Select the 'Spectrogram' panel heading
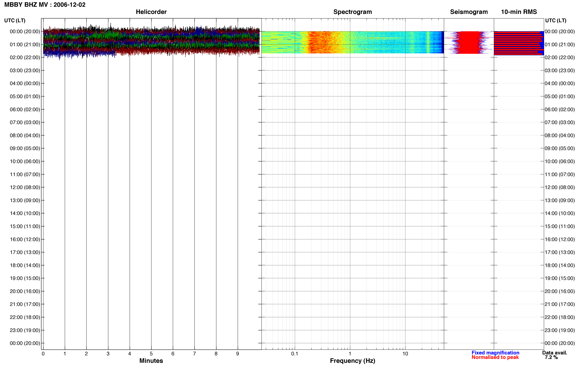 (352, 12)
